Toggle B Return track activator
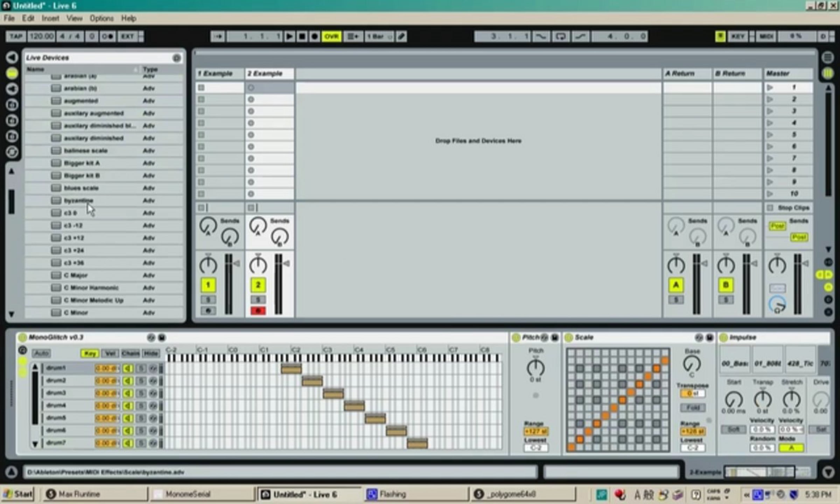The image size is (840, 504). point(726,285)
